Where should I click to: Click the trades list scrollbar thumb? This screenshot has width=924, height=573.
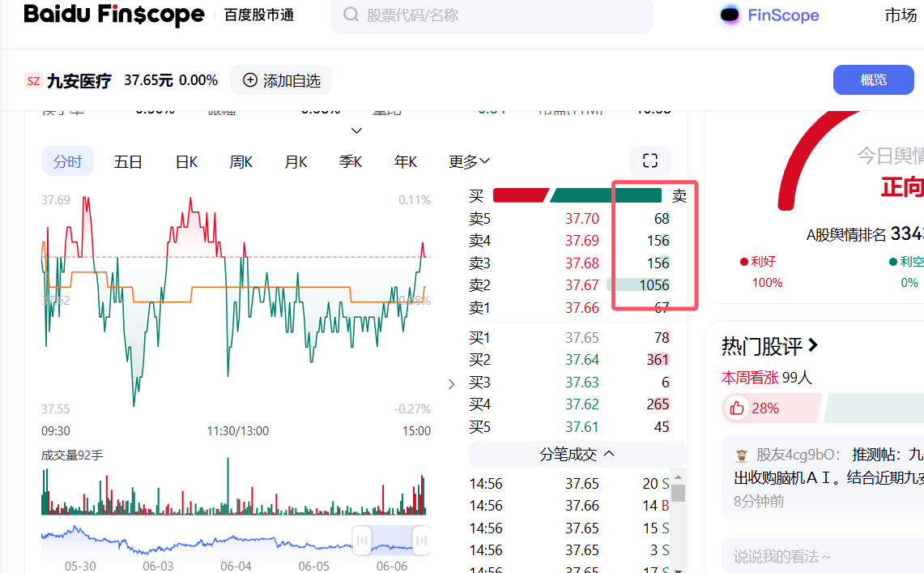[x=679, y=493]
